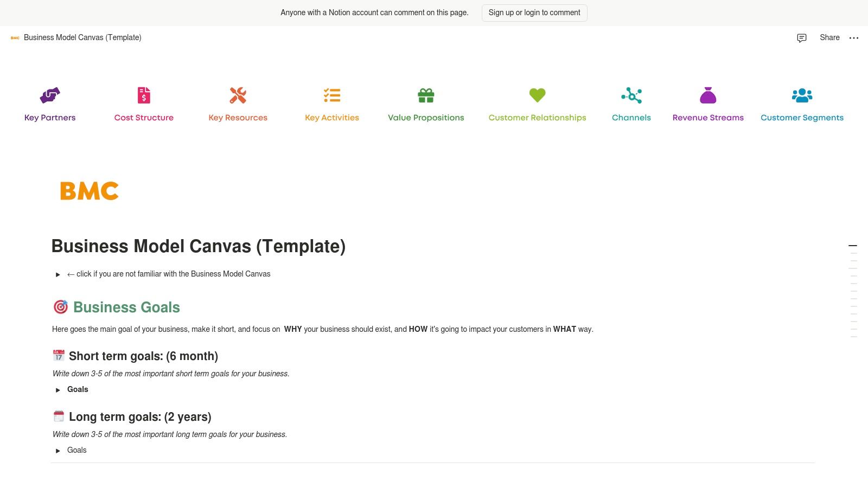Click the Business Goals heading
This screenshot has width=868, height=488.
click(126, 307)
